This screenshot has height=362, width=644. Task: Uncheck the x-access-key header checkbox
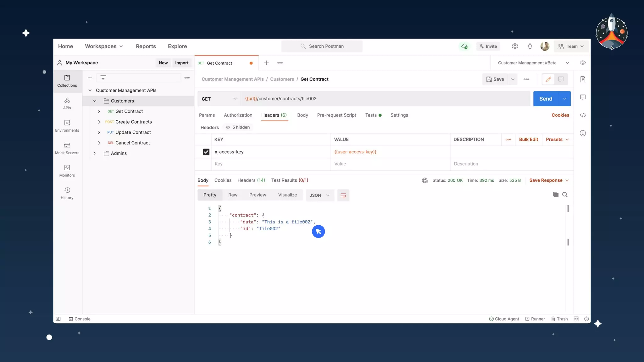click(206, 152)
